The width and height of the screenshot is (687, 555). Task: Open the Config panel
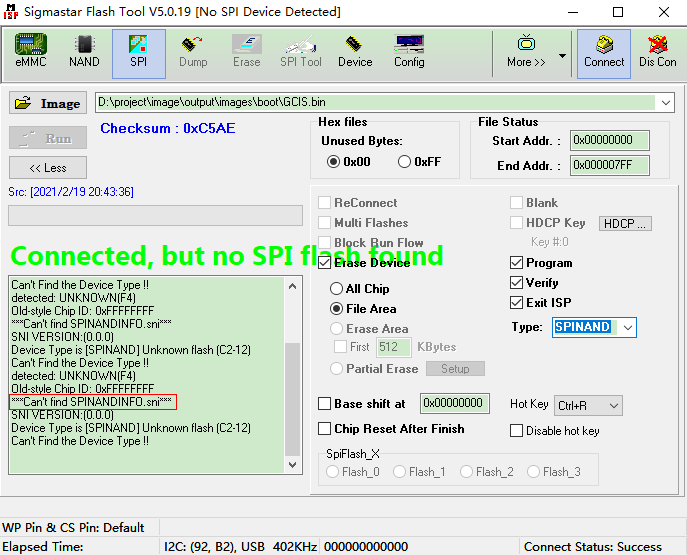coord(409,53)
